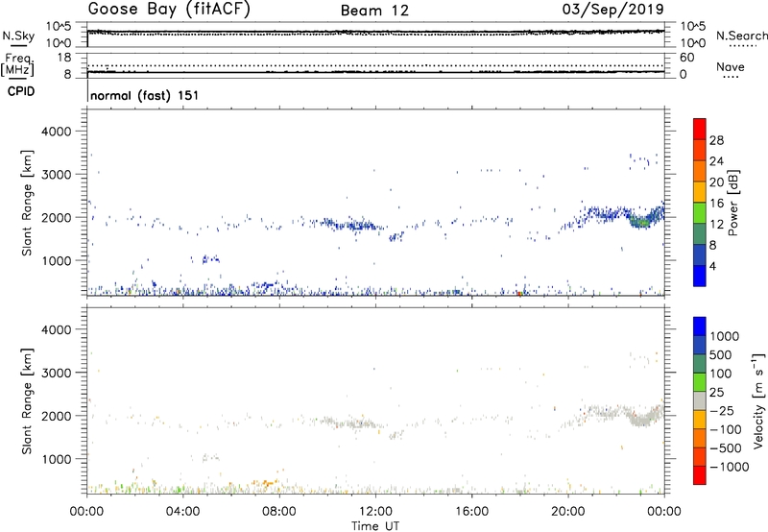Click the 'CPID' label
768x532 pixels.
click(x=21, y=91)
